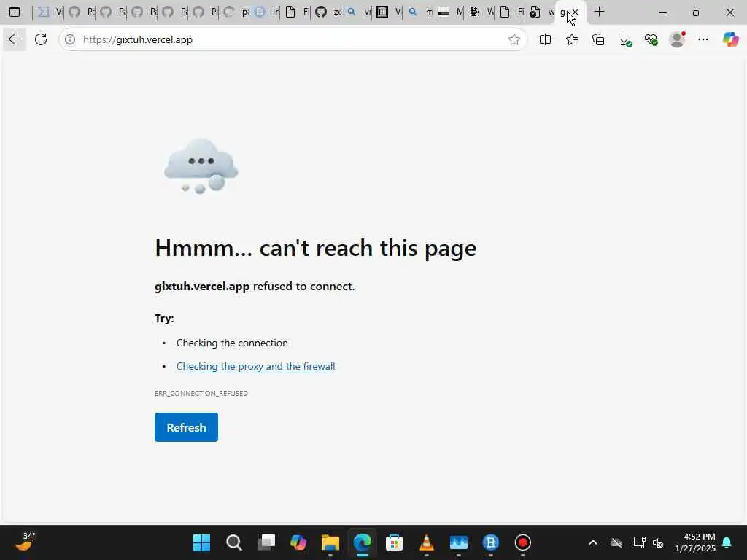This screenshot has width=747, height=560.
Task: Click the 'Hmmm... can't reach this page' heading
Action: pyautogui.click(x=315, y=248)
